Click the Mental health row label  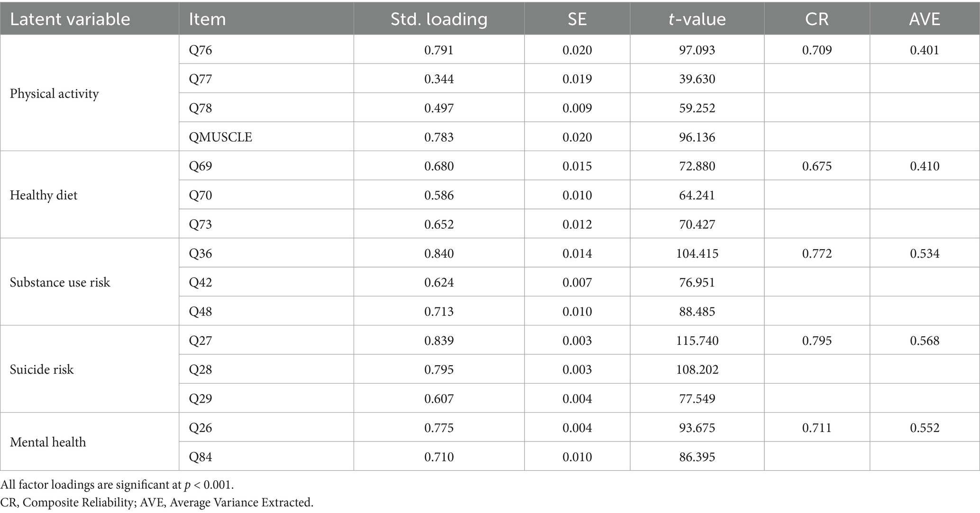[x=48, y=442]
